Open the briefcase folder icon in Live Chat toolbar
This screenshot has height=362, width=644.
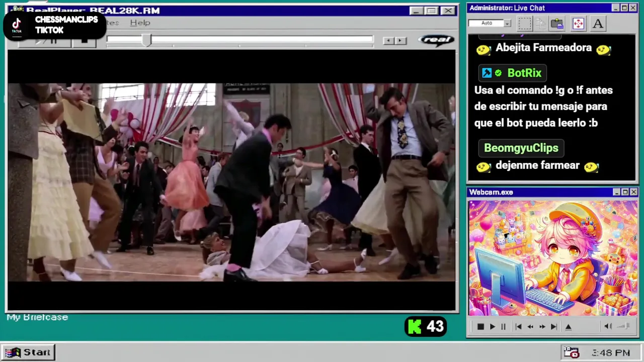[557, 23]
